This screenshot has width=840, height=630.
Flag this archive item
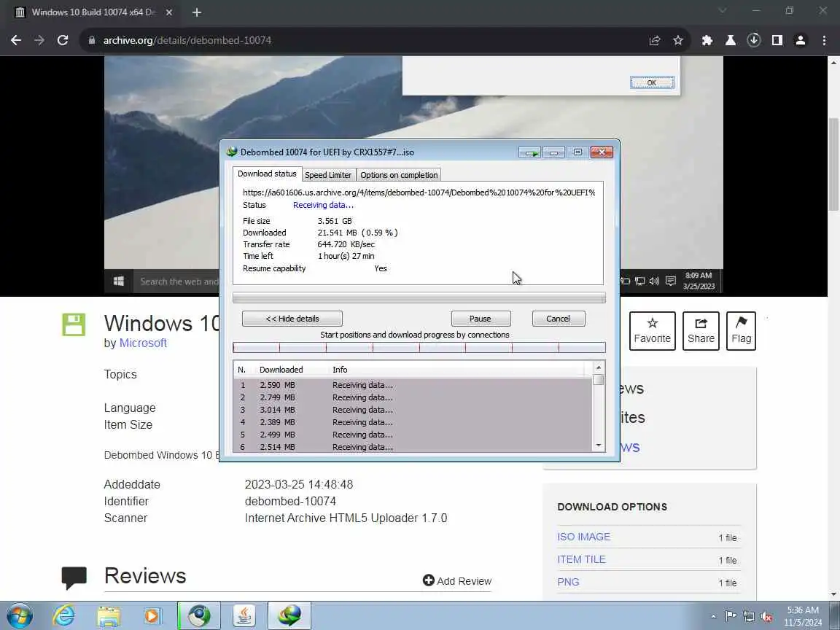pyautogui.click(x=741, y=330)
